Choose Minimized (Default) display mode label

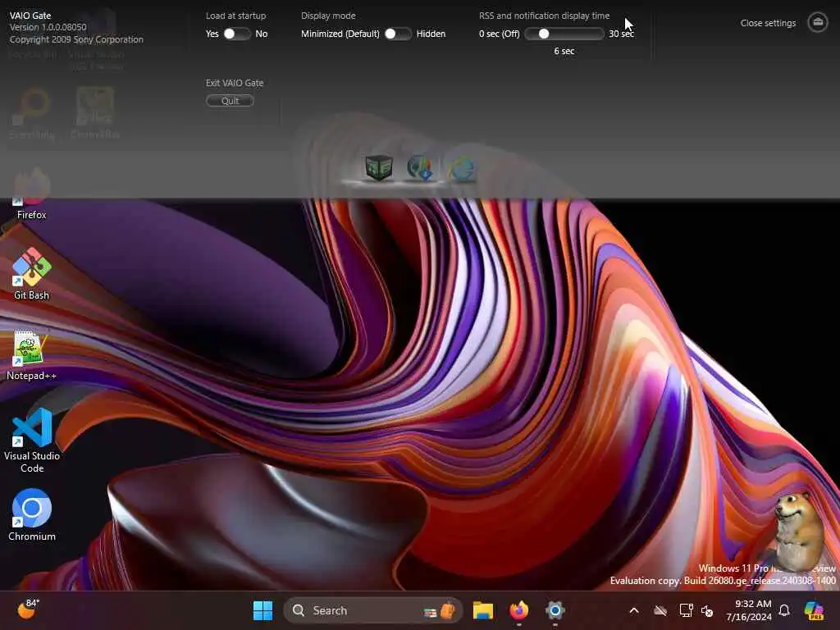coord(340,34)
